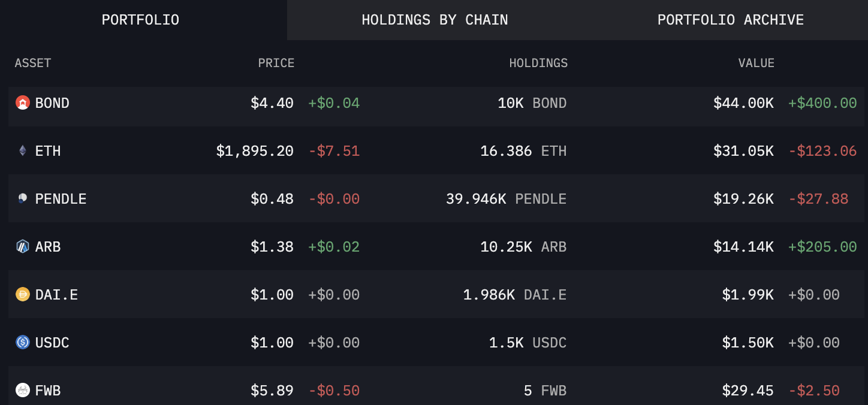This screenshot has width=868, height=405.
Task: Switch to the Portfolio tab
Action: [140, 20]
